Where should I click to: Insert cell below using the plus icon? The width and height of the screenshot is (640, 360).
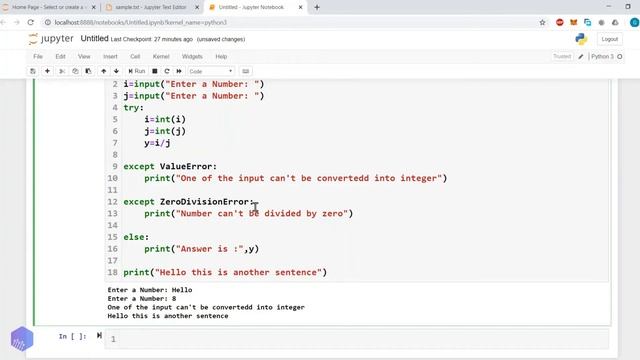pyautogui.click(x=47, y=71)
